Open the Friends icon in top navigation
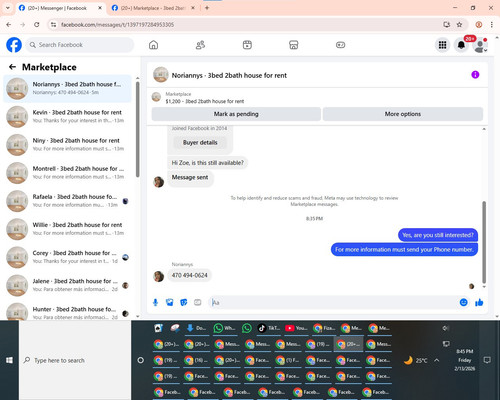Image resolution: width=500 pixels, height=400 pixels. click(x=200, y=45)
